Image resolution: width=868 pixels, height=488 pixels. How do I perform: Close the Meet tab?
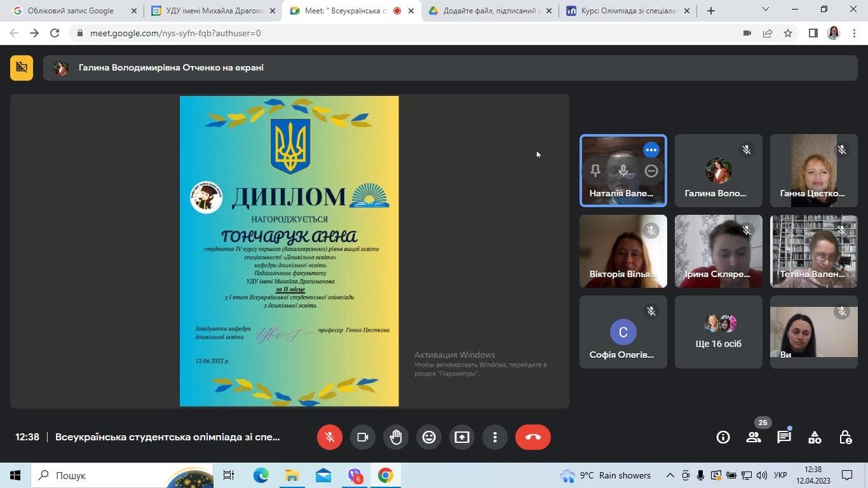click(x=411, y=11)
